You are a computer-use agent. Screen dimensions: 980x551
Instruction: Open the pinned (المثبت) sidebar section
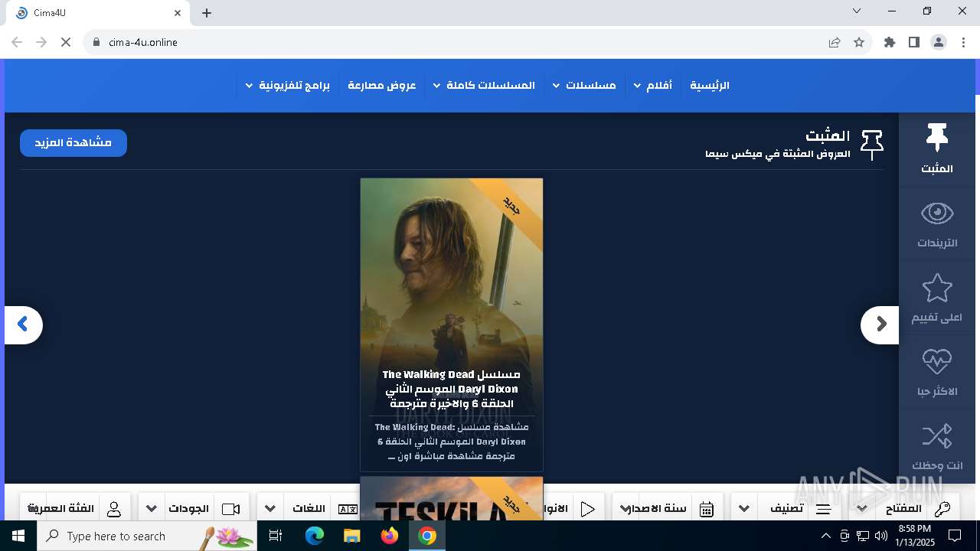pyautogui.click(x=936, y=148)
